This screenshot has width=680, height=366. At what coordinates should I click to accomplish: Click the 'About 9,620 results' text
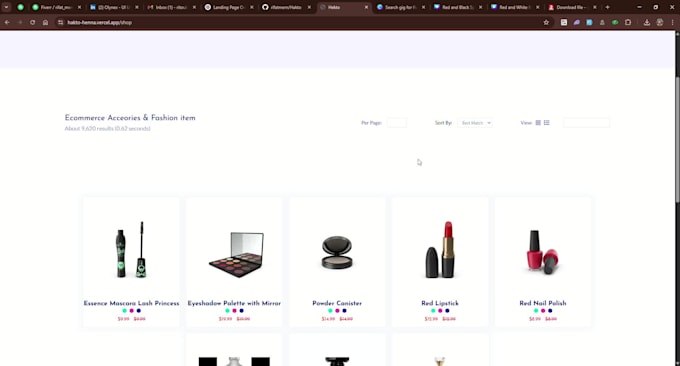click(108, 128)
